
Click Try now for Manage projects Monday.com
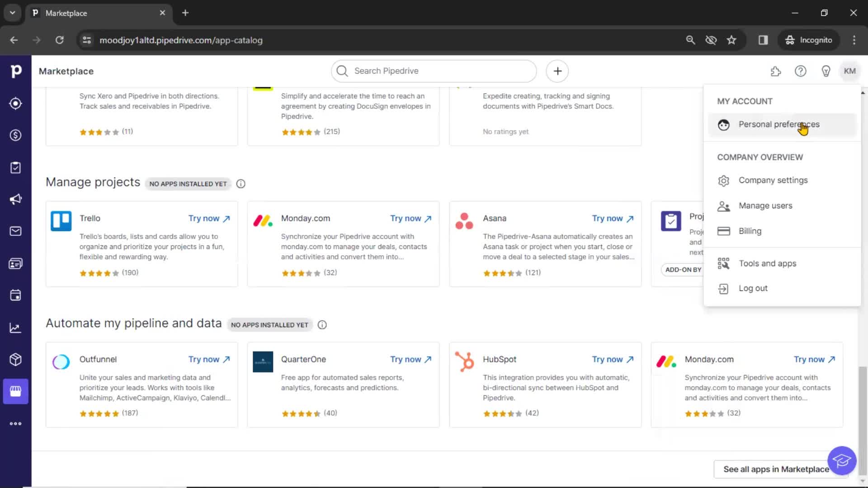point(411,218)
